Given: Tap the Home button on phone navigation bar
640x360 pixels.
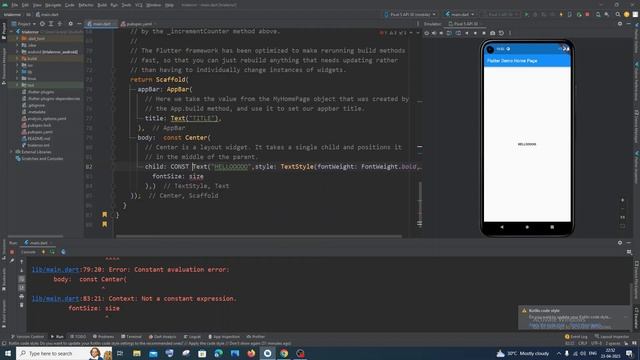Looking at the screenshot, I should click(527, 227).
